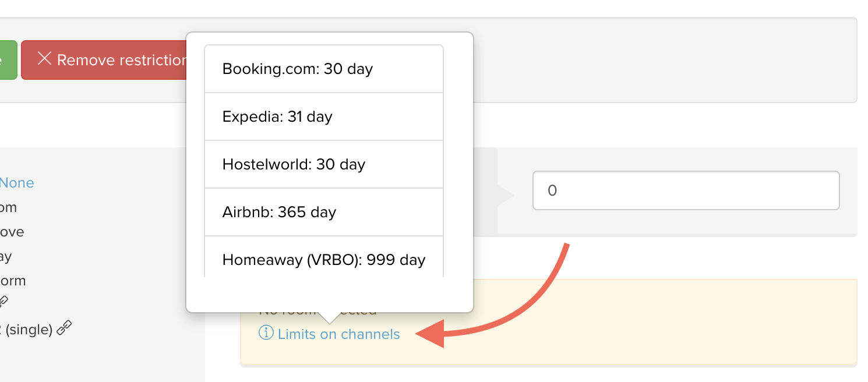This screenshot has width=868, height=382.
Task: Click the room list item ending in "orm"
Action: (13, 281)
